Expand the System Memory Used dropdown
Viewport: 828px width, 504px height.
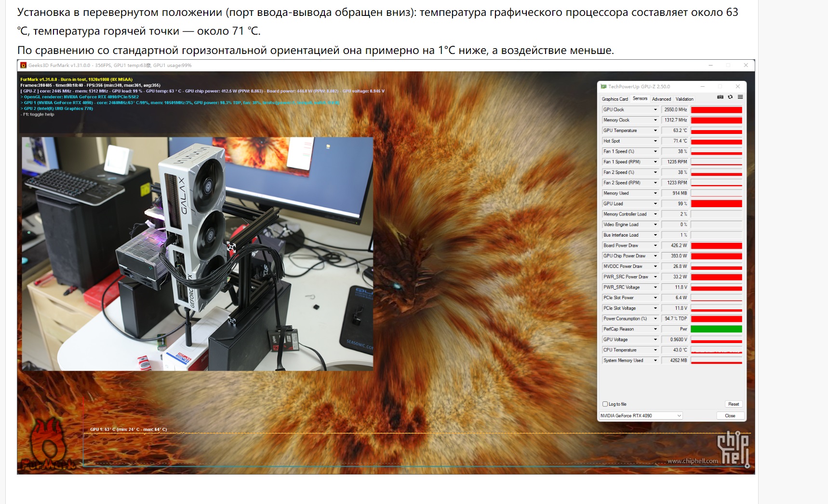655,360
